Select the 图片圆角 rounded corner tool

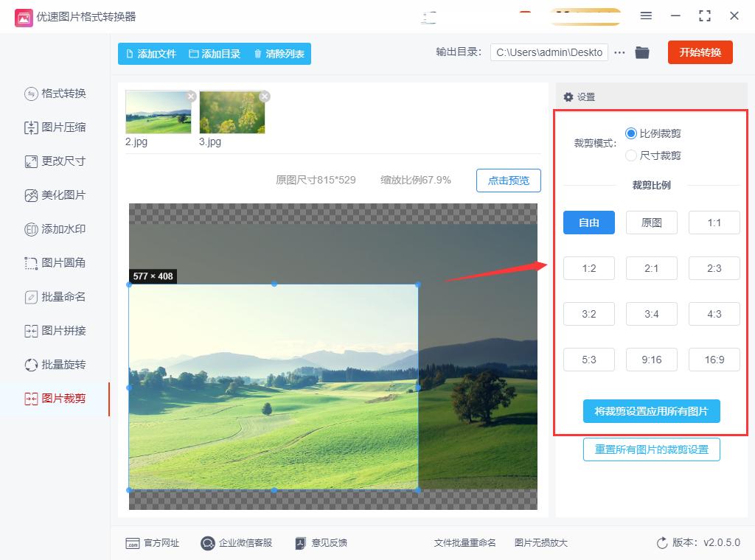[60, 263]
